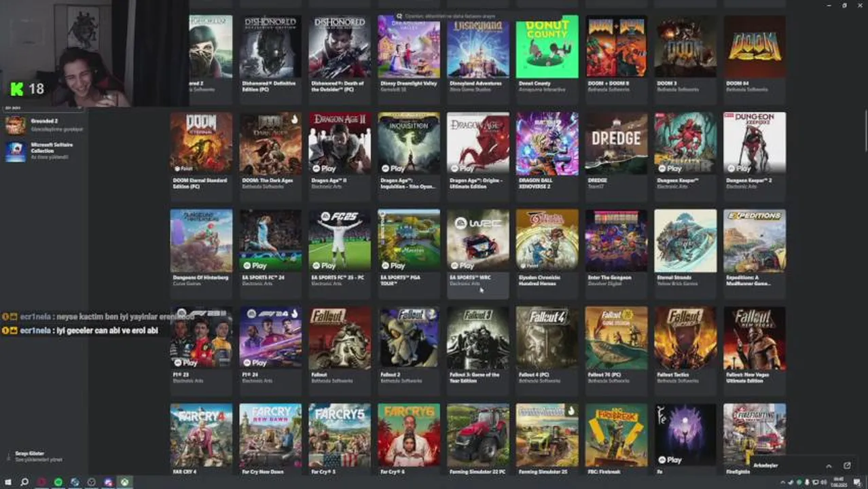Image resolution: width=868 pixels, height=489 pixels.
Task: Open the taskbar clock and date
Action: 840,482
